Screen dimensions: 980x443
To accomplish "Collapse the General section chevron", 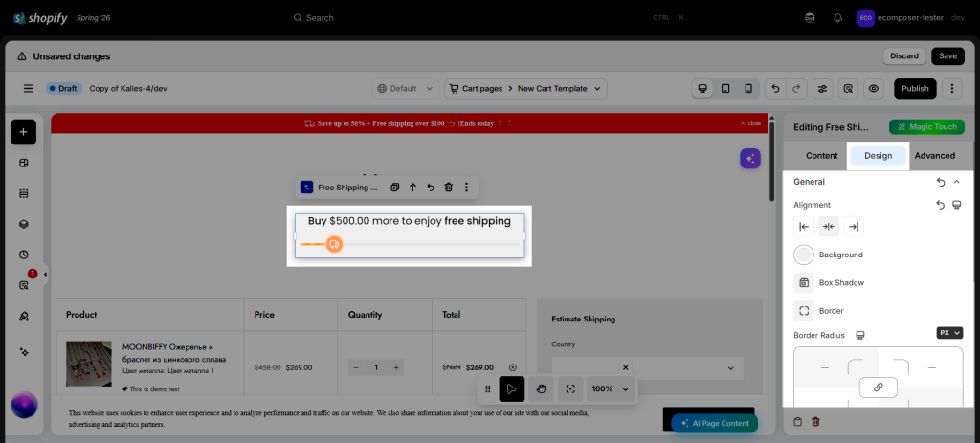I will (956, 182).
